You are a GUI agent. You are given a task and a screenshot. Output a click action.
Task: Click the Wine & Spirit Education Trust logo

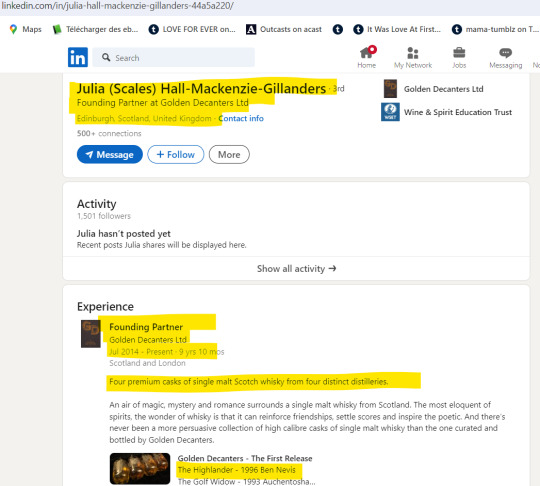[x=390, y=112]
